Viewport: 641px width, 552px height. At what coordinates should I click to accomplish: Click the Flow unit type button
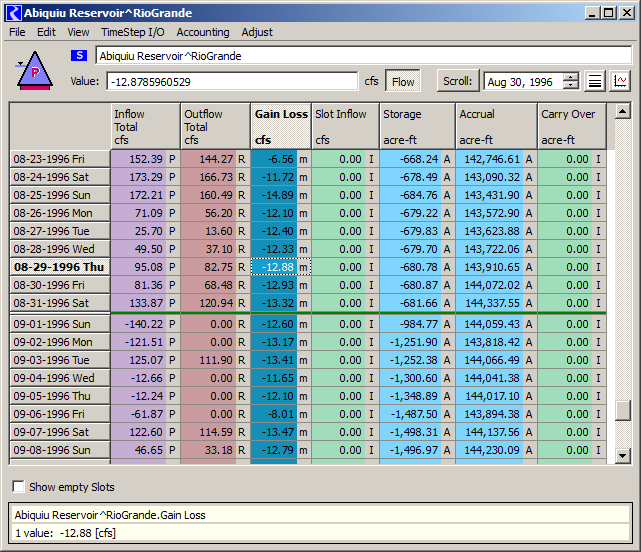403,81
